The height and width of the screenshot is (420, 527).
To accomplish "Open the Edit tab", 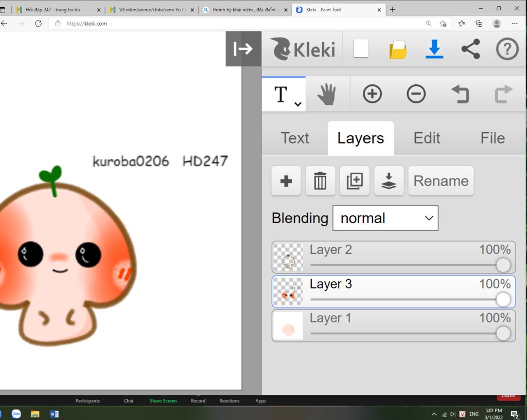I will [x=427, y=138].
